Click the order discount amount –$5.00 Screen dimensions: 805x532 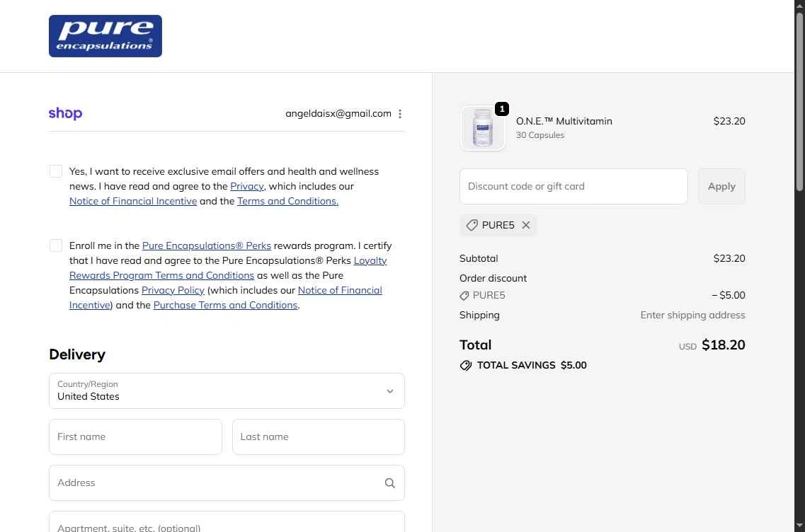click(729, 295)
